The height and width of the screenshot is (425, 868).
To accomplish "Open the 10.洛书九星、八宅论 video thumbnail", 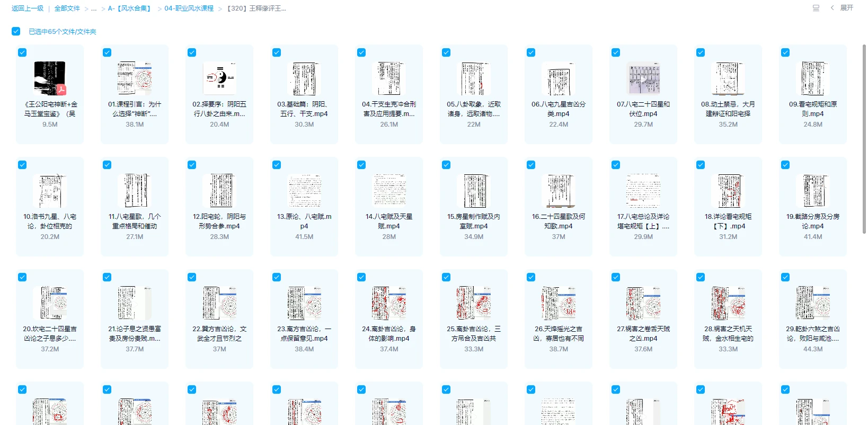I will (50, 190).
